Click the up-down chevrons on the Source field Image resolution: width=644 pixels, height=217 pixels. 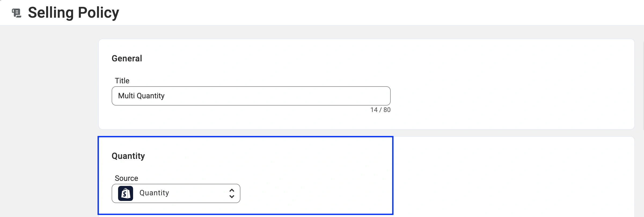tap(231, 193)
